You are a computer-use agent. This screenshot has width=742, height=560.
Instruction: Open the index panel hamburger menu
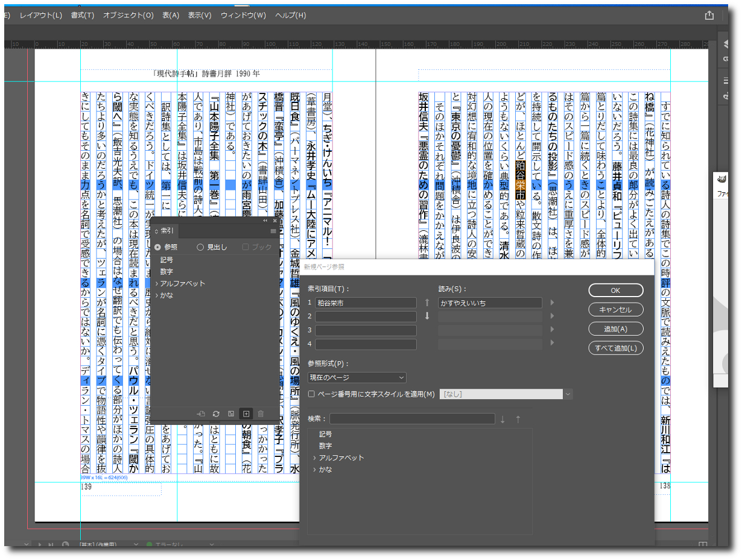pyautogui.click(x=273, y=231)
